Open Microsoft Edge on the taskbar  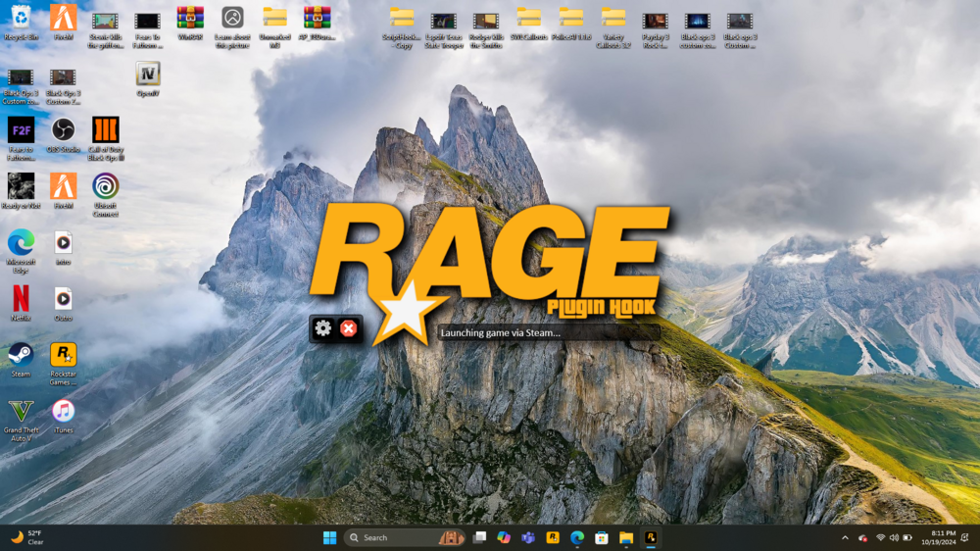point(577,538)
